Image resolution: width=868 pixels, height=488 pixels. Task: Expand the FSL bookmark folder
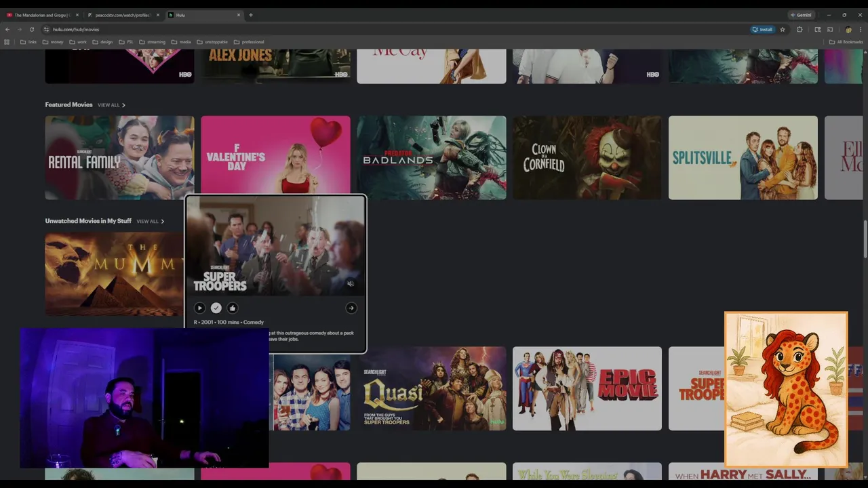click(126, 42)
